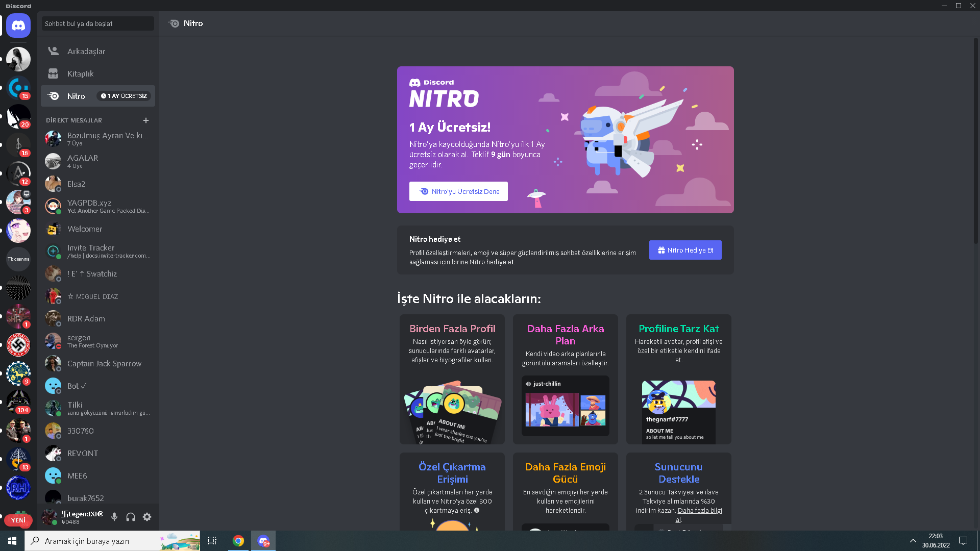Open Daha fazla bilgi al link
Screen dimensions: 980x551
699,511
